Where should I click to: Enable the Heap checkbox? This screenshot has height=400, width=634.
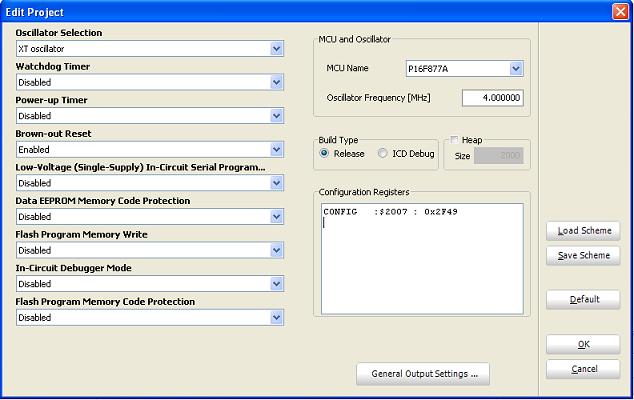455,140
